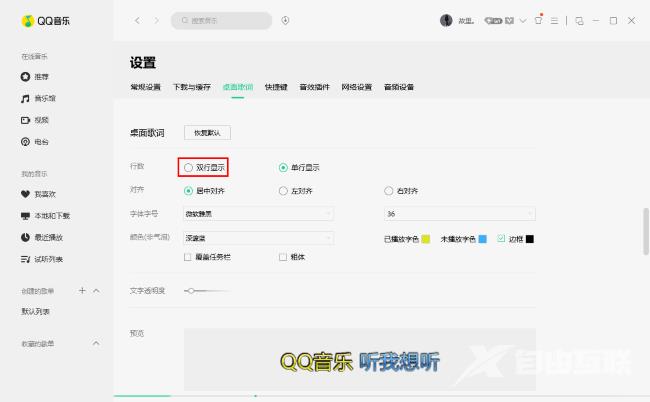Click the settings page vertical scrollbar

click(646, 231)
